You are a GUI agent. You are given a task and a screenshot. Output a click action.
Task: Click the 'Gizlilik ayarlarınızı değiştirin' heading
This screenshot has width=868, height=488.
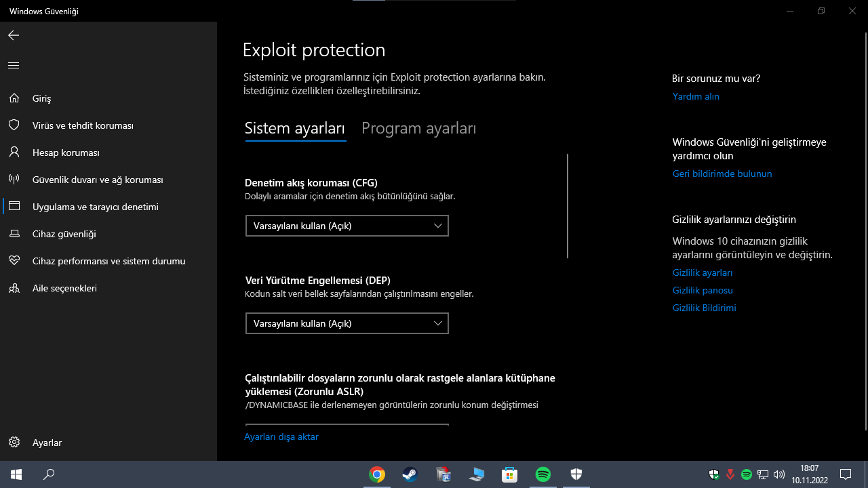[x=734, y=220]
